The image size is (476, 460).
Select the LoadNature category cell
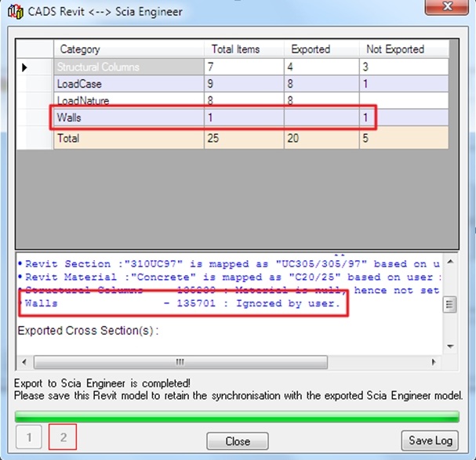pyautogui.click(x=129, y=100)
